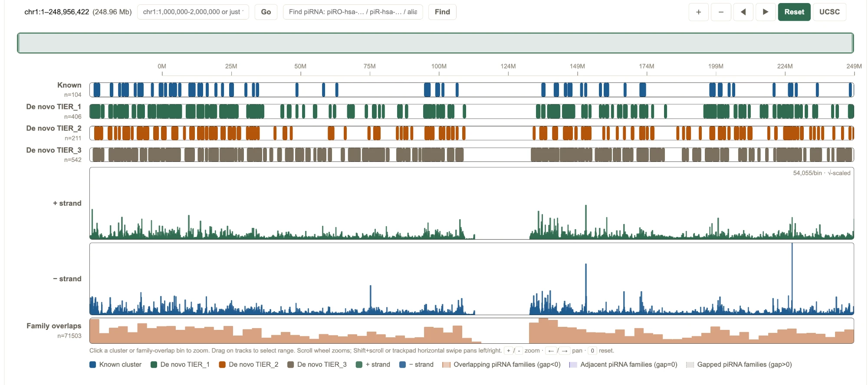Click the Known cluster legend swatch
The image size is (868, 385).
coord(92,365)
